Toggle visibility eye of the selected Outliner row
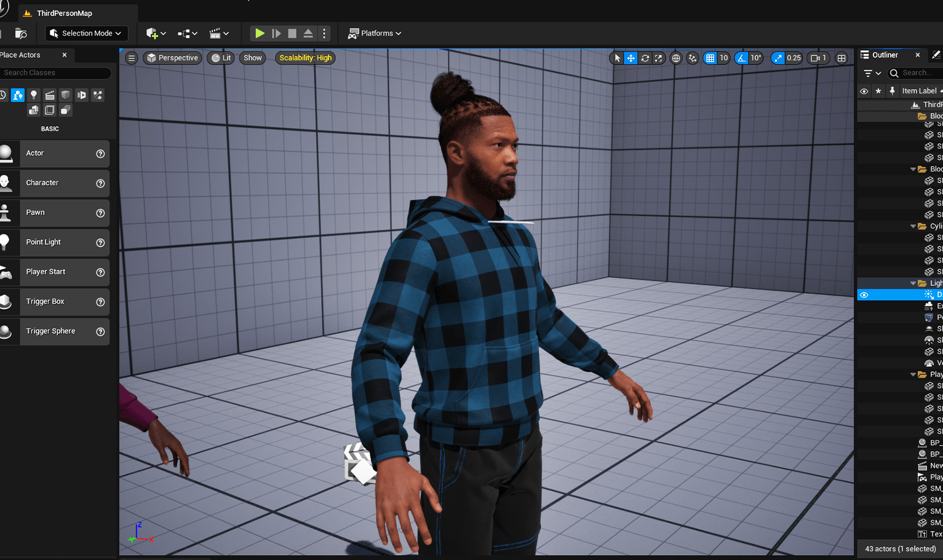Image resolution: width=943 pixels, height=560 pixels. coord(864,295)
